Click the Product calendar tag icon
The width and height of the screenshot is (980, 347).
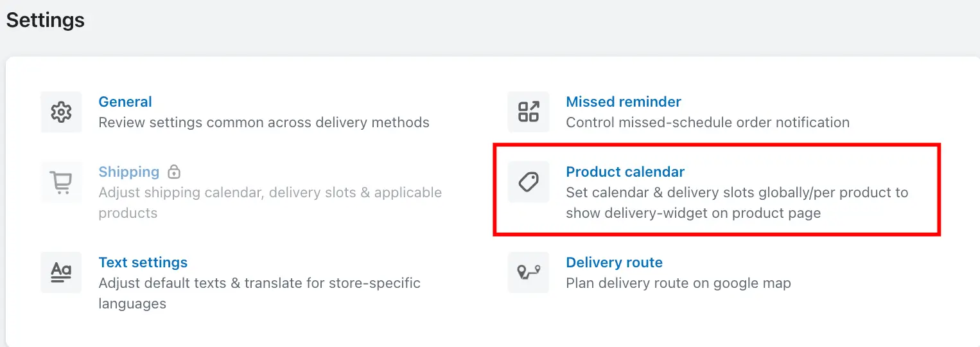pos(529,182)
